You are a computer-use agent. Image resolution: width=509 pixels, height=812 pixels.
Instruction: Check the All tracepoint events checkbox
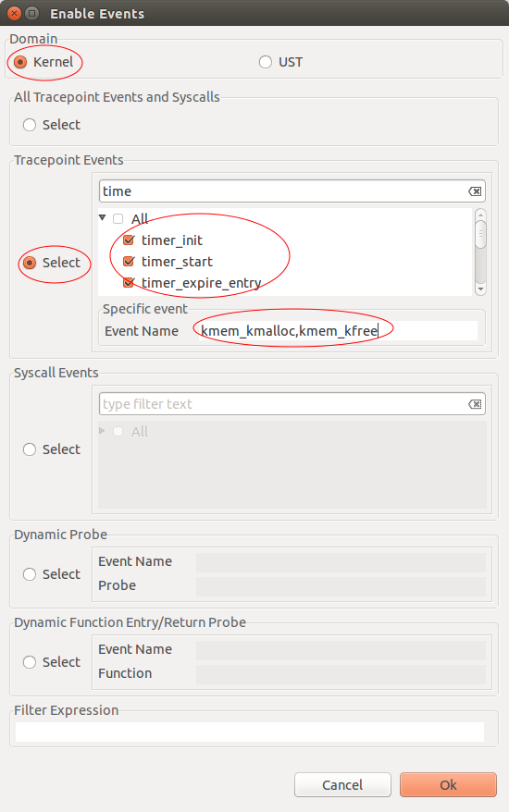click(x=118, y=218)
